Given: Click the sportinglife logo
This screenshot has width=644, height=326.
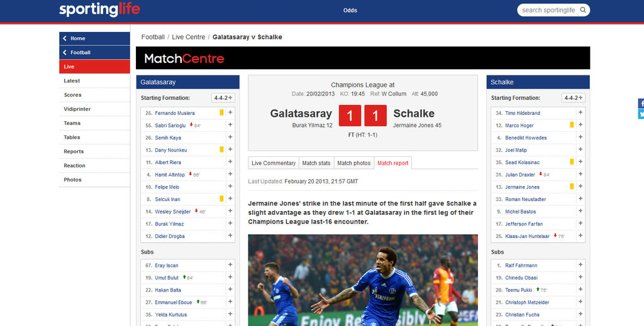Looking at the screenshot, I should 99,10.
